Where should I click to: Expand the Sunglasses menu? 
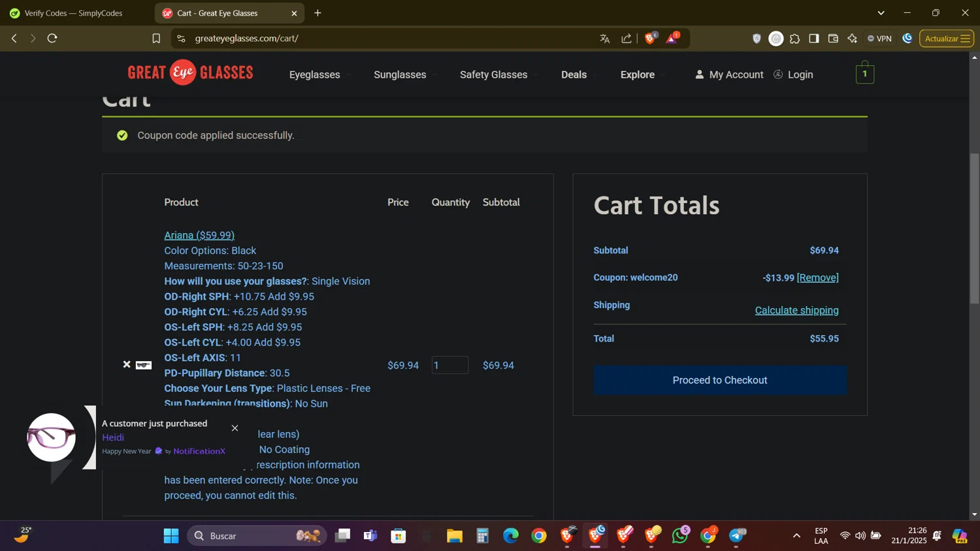coord(400,74)
